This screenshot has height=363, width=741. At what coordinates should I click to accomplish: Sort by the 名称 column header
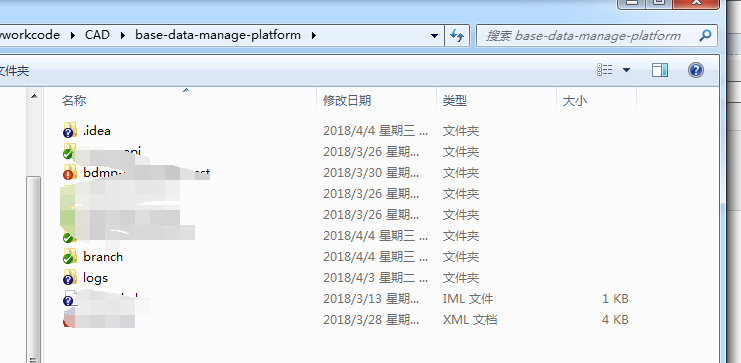[74, 100]
